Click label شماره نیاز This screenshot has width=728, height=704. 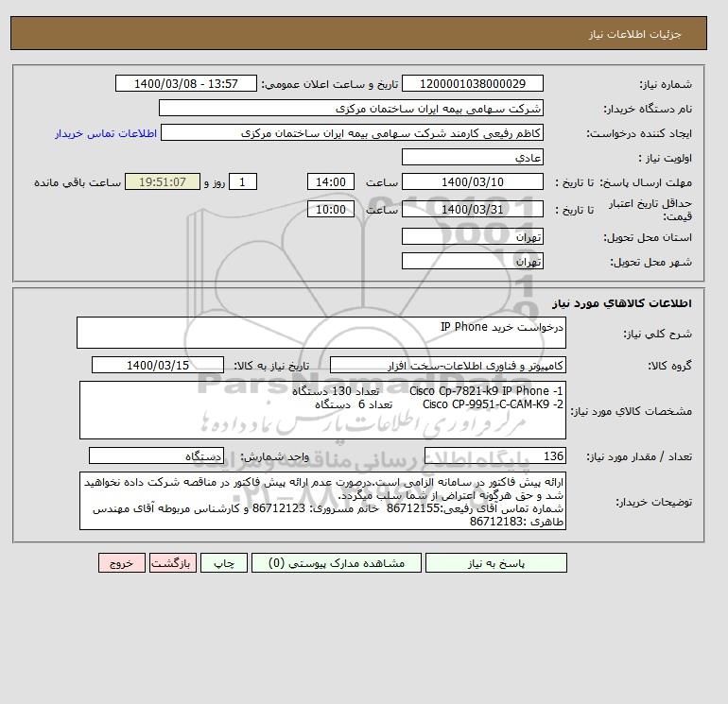[666, 84]
